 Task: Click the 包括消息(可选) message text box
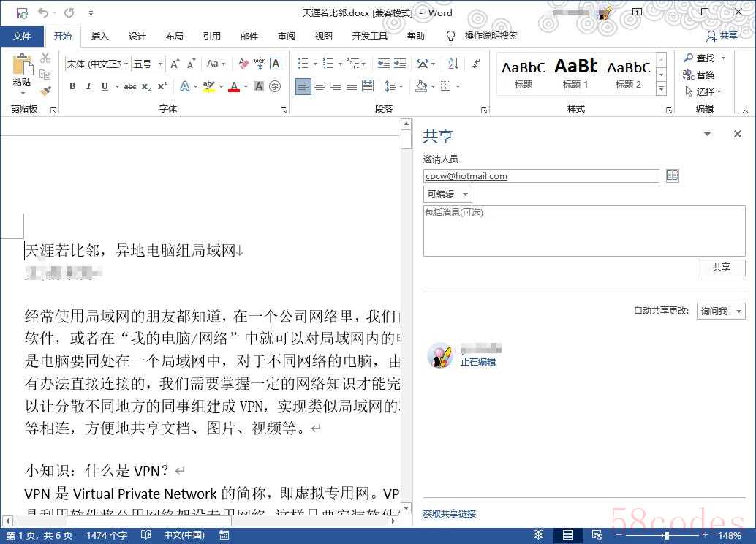click(583, 231)
